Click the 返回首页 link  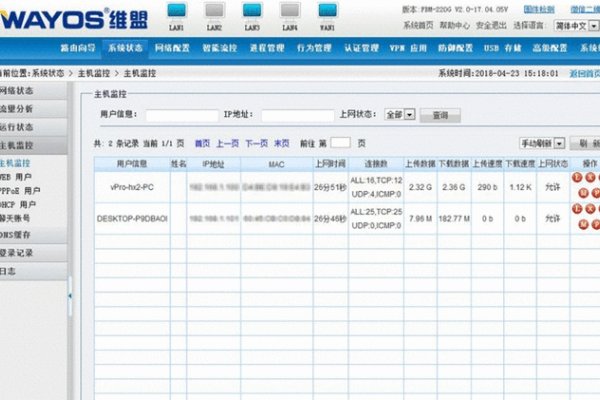point(585,73)
